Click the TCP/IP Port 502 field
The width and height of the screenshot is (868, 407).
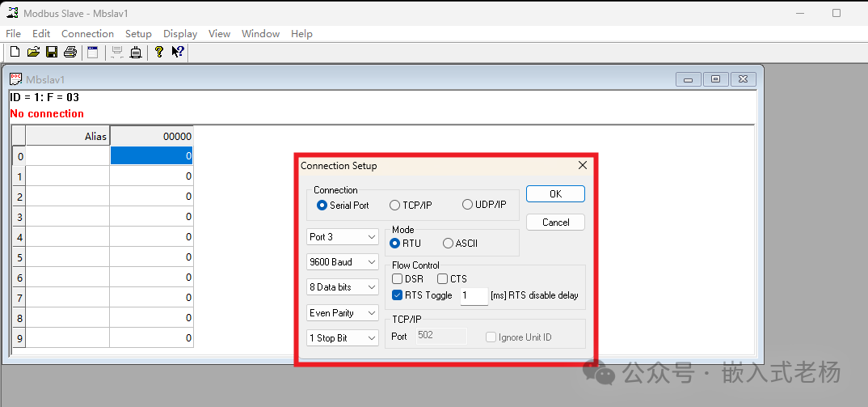[441, 337]
